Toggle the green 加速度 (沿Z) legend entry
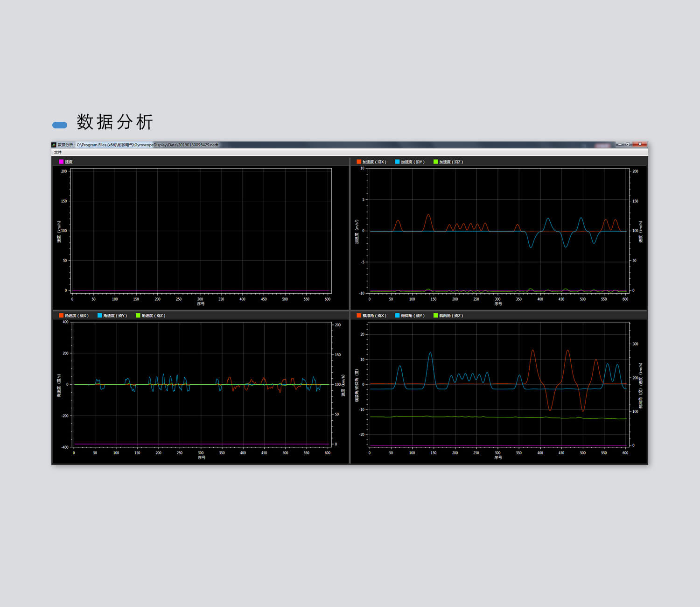Image resolution: width=700 pixels, height=607 pixels. tap(448, 162)
